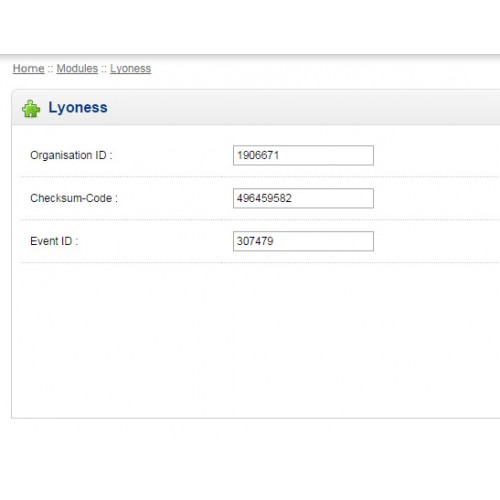
Task: Select the Lyoness breadcrumb link
Action: pos(130,69)
